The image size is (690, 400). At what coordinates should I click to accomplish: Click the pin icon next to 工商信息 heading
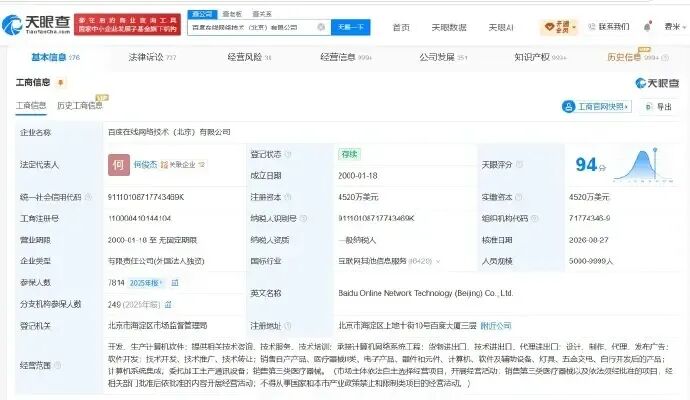61,83
